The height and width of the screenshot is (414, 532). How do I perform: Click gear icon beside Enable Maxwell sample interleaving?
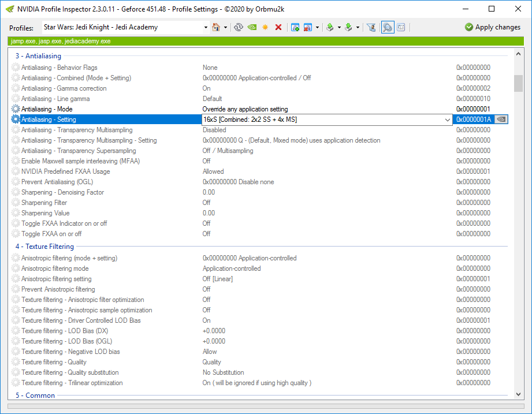16,161
